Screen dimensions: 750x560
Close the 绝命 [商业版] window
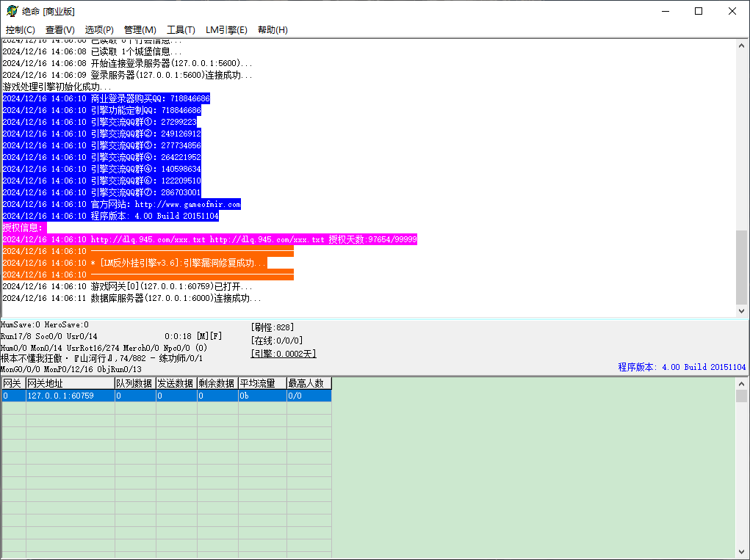point(732,11)
